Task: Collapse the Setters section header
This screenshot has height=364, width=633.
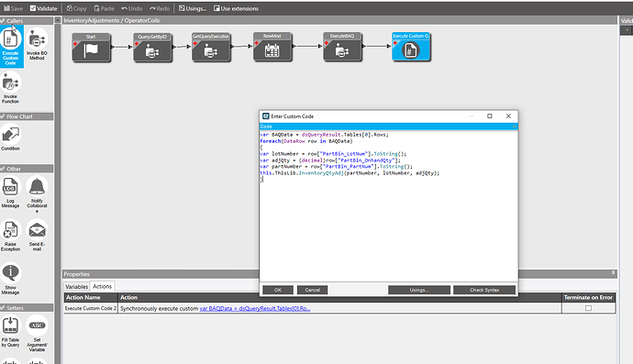Action: click(27, 308)
